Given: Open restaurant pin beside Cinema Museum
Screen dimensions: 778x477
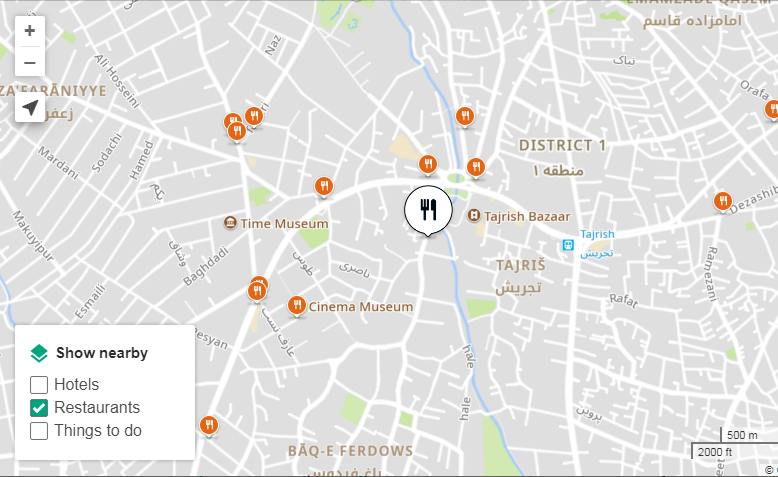Looking at the screenshot, I should [x=297, y=306].
